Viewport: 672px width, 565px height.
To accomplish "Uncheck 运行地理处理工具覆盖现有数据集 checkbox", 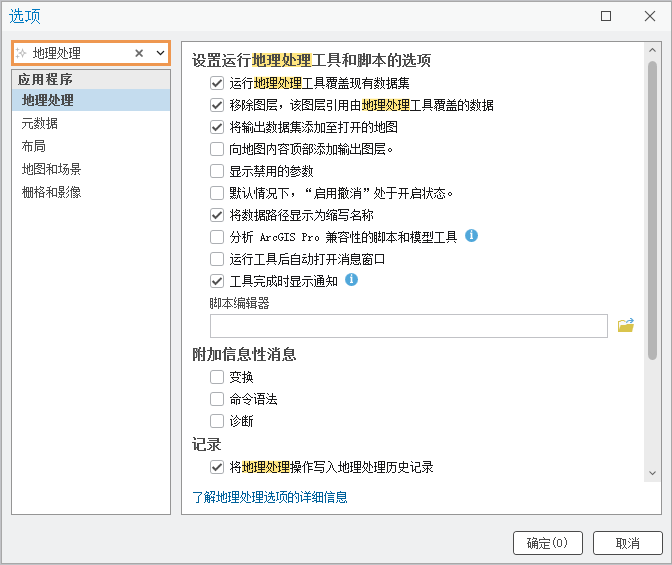I will [x=217, y=83].
